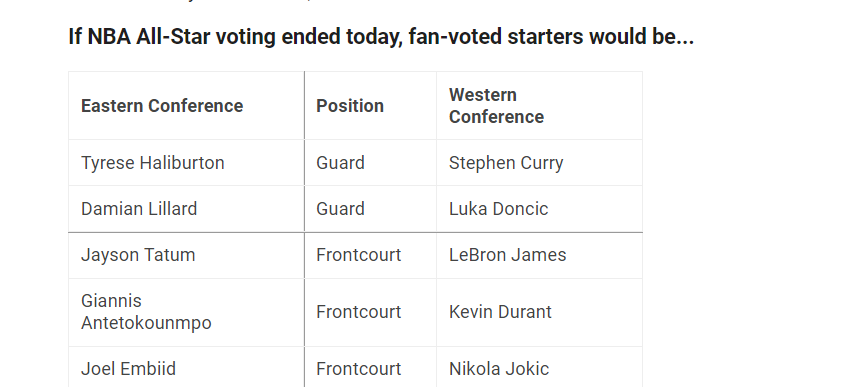Select the Nikola Jokic cell
This screenshot has height=387, width=848.
click(539, 369)
